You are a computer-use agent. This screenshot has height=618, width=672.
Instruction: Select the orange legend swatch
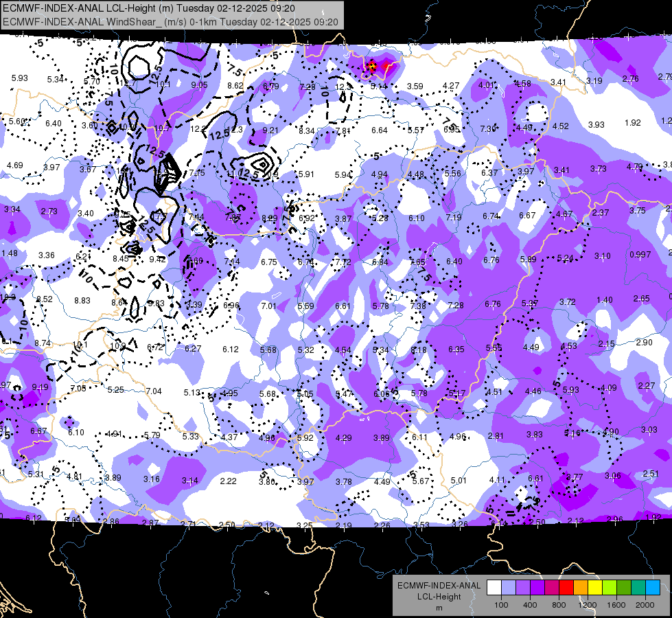(581, 588)
